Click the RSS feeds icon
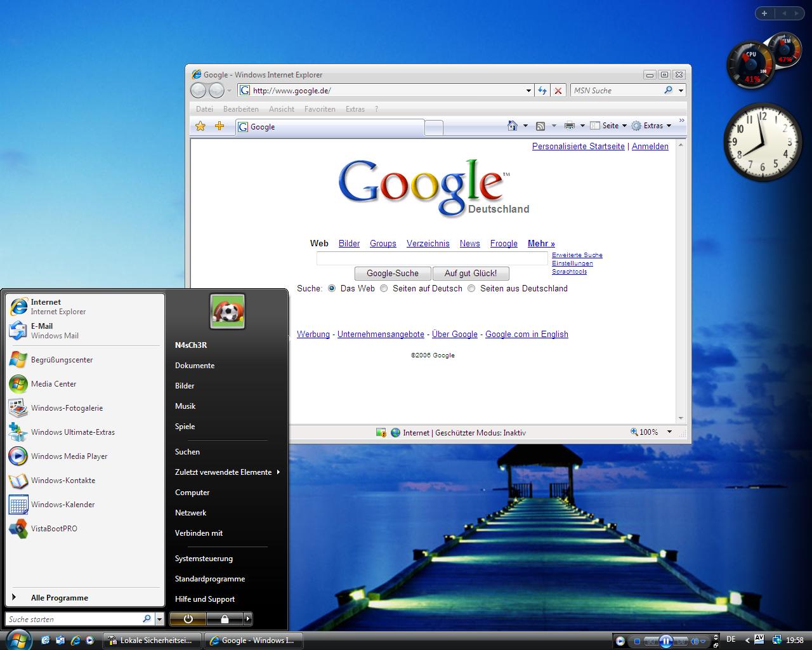812x650 pixels. pos(540,126)
